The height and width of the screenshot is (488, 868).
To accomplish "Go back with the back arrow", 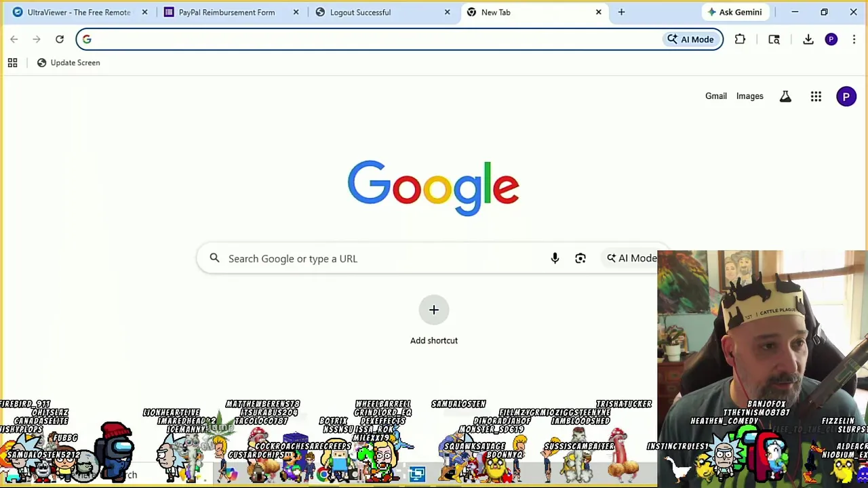I will [x=14, y=39].
